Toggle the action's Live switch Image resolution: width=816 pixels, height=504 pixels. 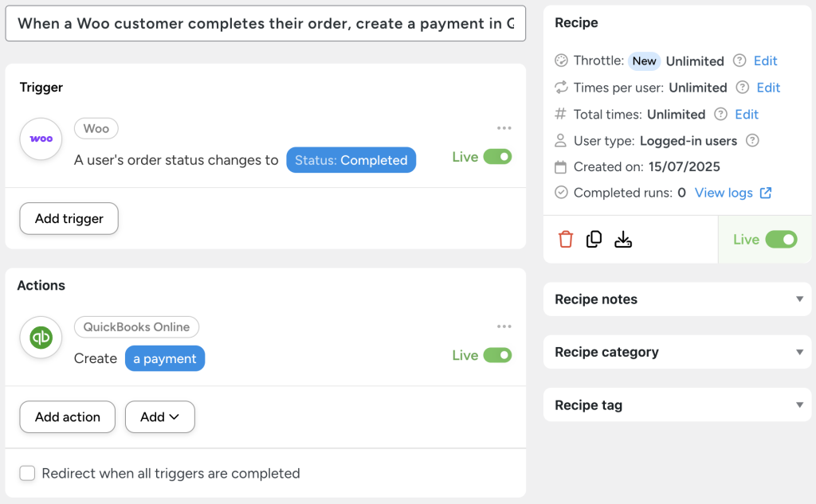coord(498,355)
